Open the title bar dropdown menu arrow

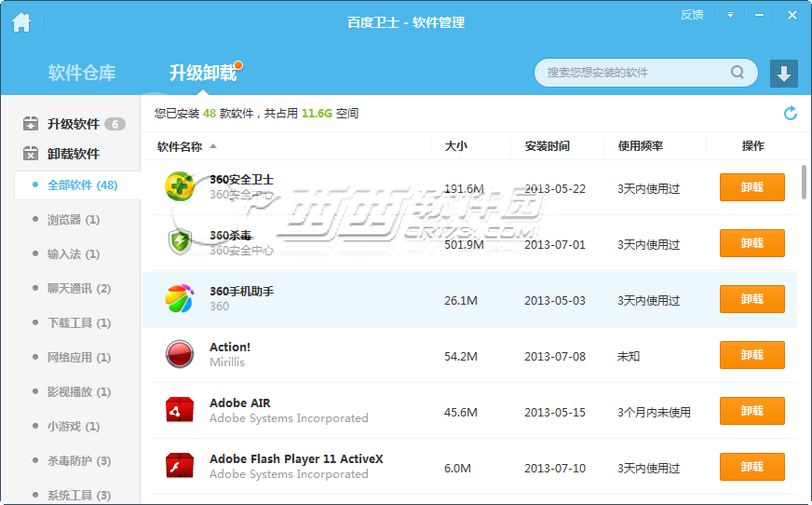(730, 15)
